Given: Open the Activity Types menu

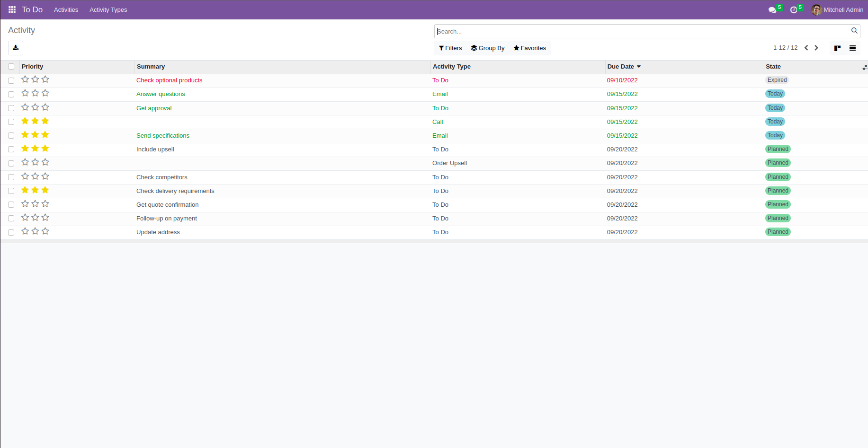Looking at the screenshot, I should (108, 10).
